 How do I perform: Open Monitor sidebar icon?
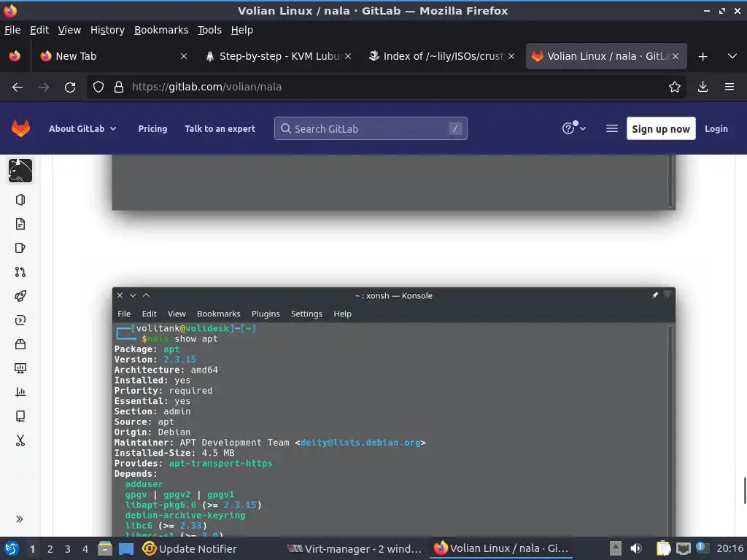point(20,368)
